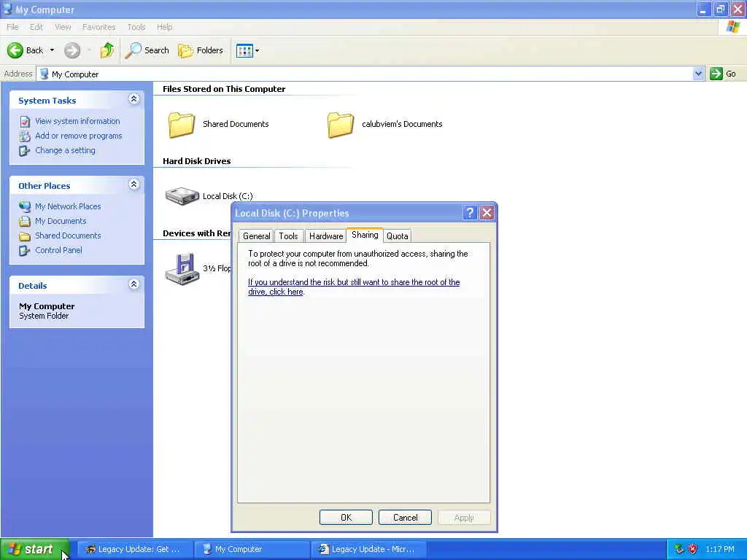Click Apply in Properties dialog

pyautogui.click(x=464, y=518)
